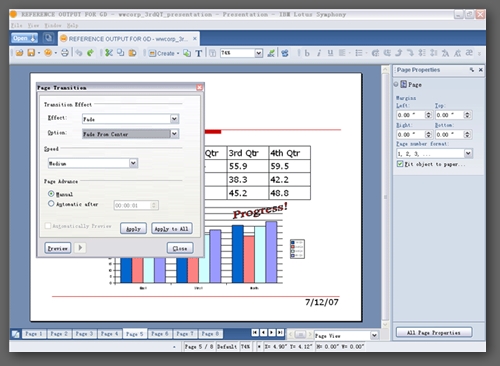This screenshot has width=500, height=366.
Task: Open the Effect dropdown showing Fade
Action: (131, 119)
